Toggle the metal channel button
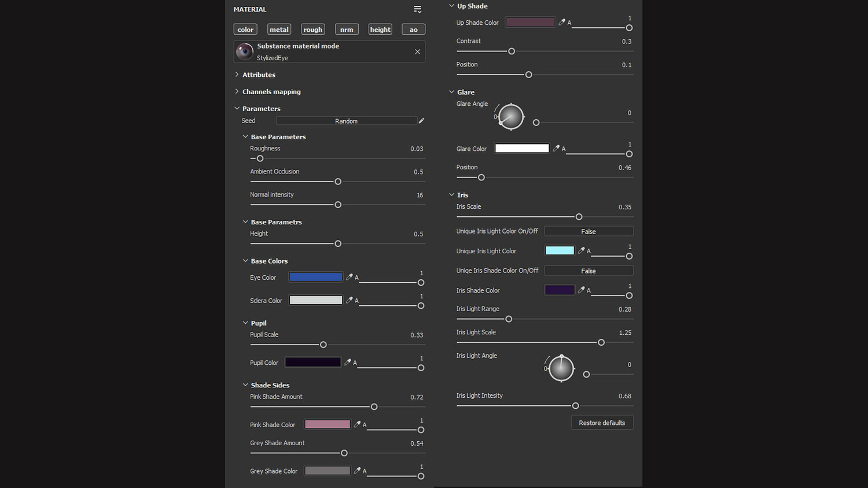This screenshot has height=488, width=868. 279,29
